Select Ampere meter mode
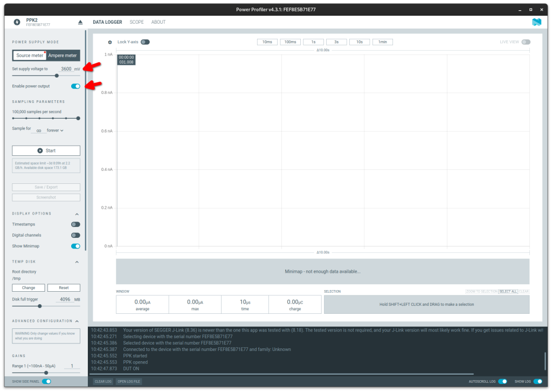This screenshot has height=392, width=552. [x=63, y=56]
